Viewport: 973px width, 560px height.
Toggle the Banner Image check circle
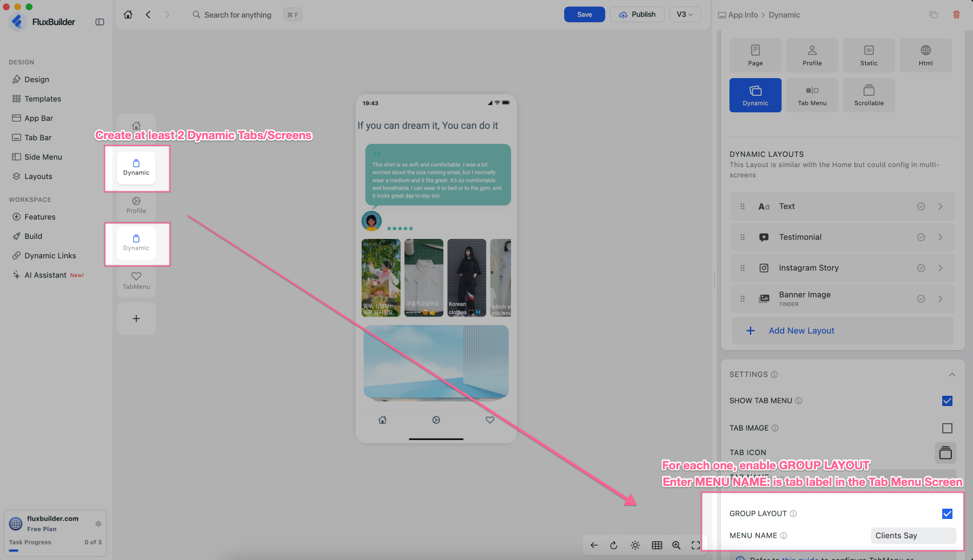click(921, 299)
